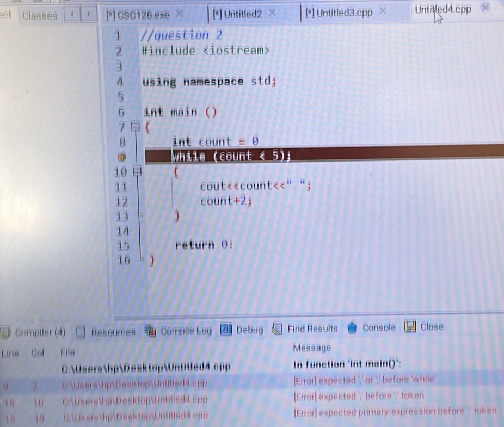Collapse the code block at line 10
The height and width of the screenshot is (427, 504).
[x=137, y=171]
